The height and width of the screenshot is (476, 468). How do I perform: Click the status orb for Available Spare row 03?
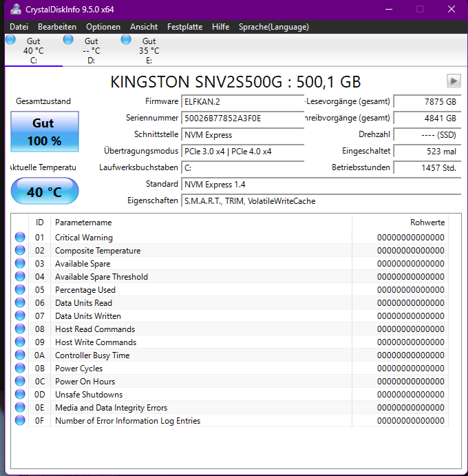20,263
